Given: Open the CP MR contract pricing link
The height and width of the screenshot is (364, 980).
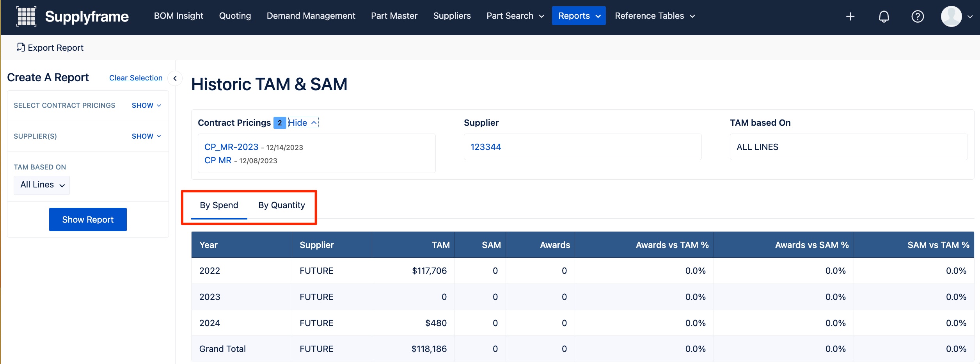Looking at the screenshot, I should [x=218, y=160].
